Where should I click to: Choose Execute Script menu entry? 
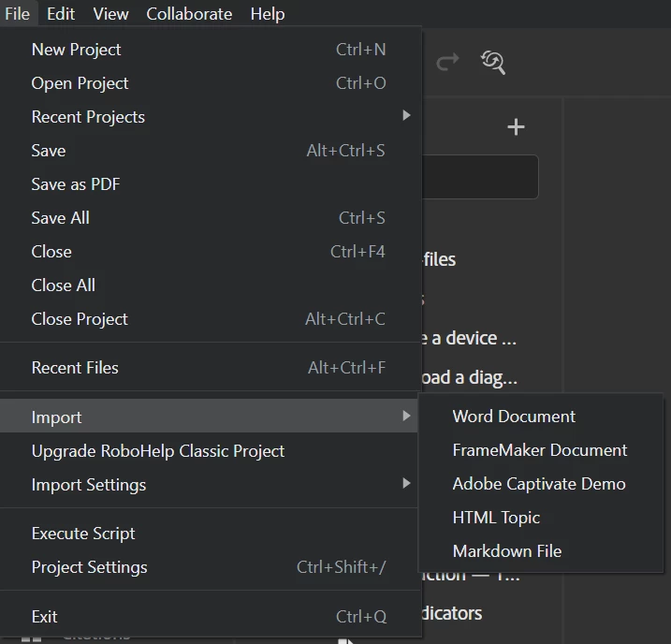click(209, 534)
